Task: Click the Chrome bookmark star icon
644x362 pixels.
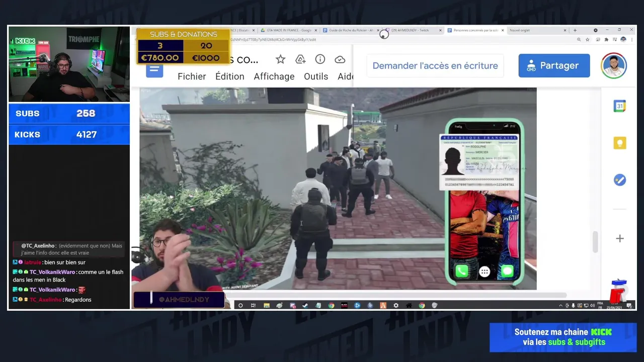Action: point(587,40)
